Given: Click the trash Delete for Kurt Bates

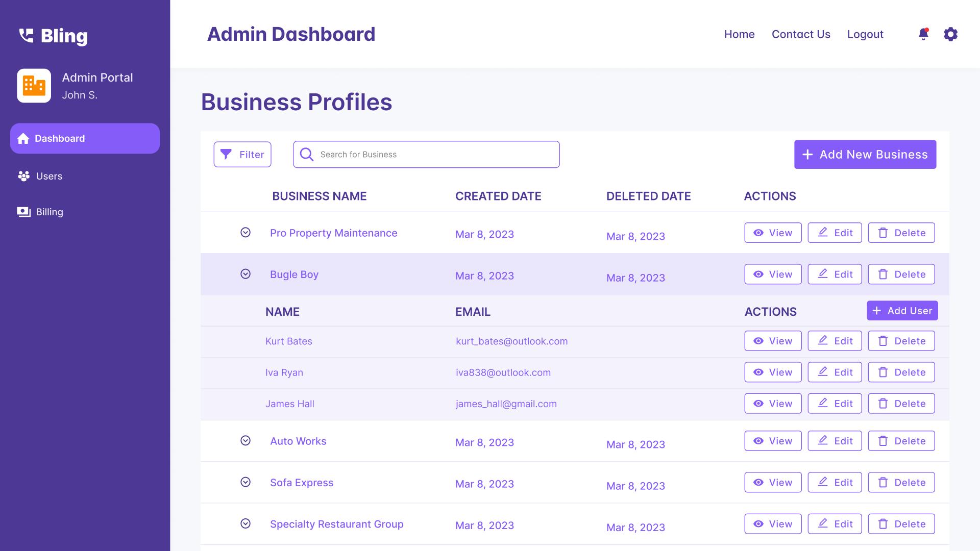Looking at the screenshot, I should 901,341.
